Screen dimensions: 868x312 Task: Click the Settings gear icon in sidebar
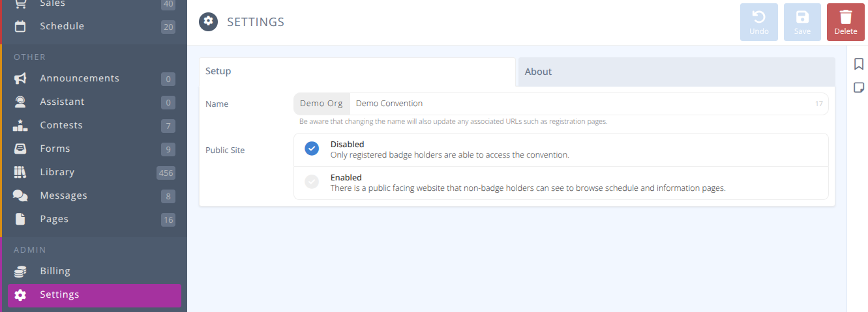[20, 295]
